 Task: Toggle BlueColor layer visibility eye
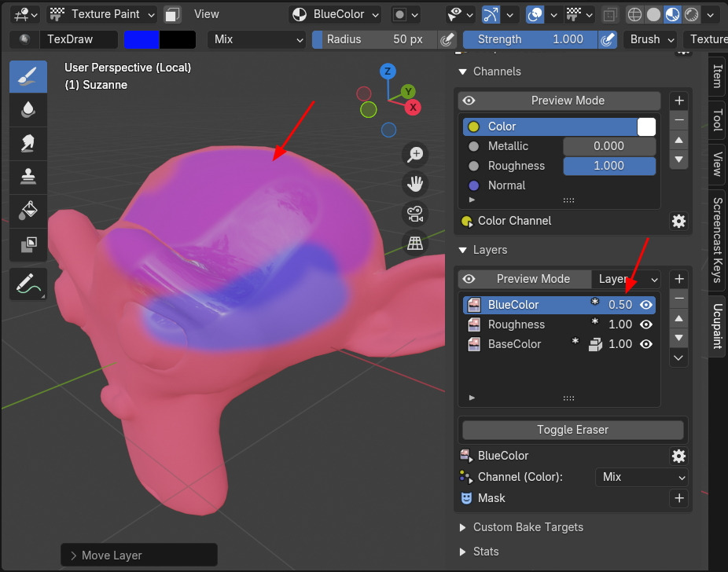[x=646, y=305]
